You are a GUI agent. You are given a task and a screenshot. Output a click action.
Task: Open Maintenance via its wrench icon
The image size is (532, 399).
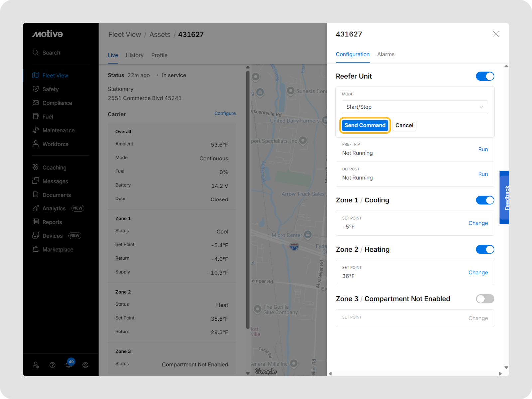click(x=36, y=130)
